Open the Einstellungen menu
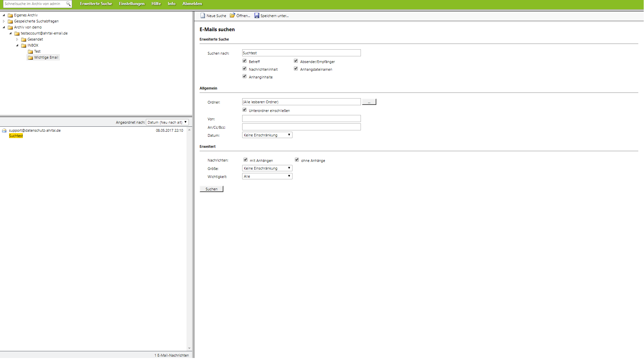 point(131,4)
